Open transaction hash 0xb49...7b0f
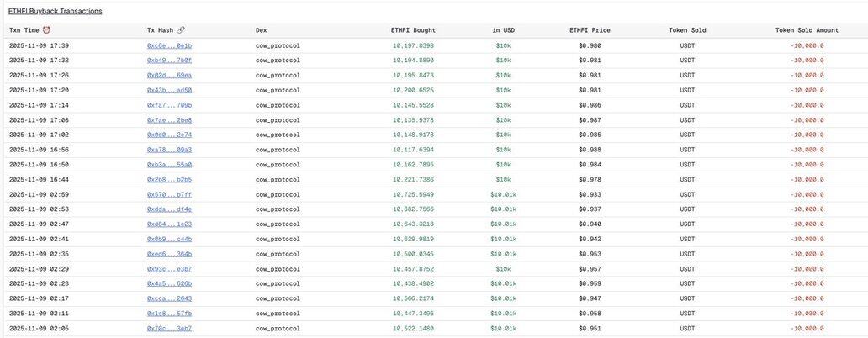868x338 pixels. point(169,61)
